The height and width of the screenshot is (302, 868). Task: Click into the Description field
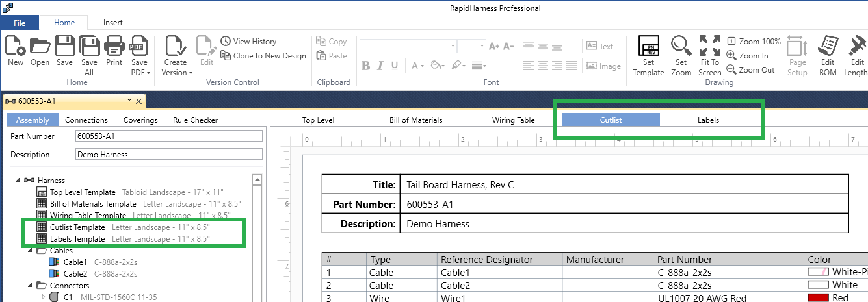[x=168, y=155]
